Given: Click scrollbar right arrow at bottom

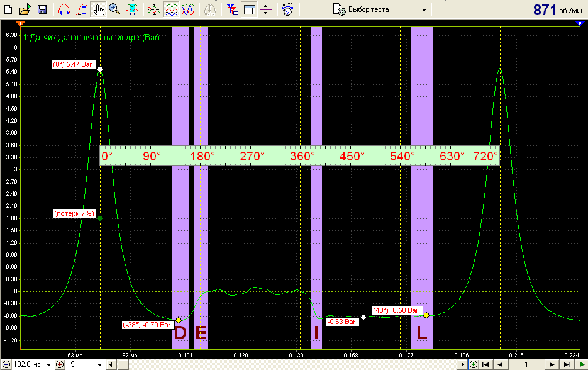Looking at the screenshot, I should [462, 365].
